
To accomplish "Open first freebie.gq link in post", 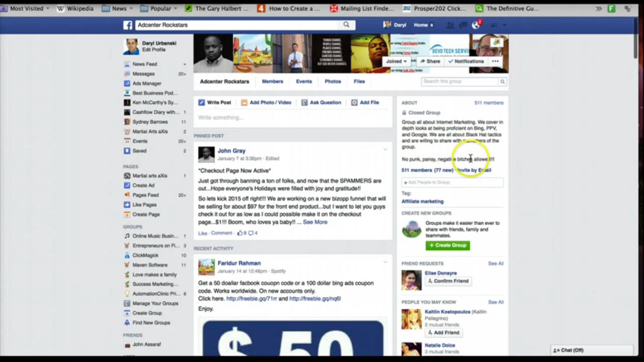I will pyautogui.click(x=252, y=299).
